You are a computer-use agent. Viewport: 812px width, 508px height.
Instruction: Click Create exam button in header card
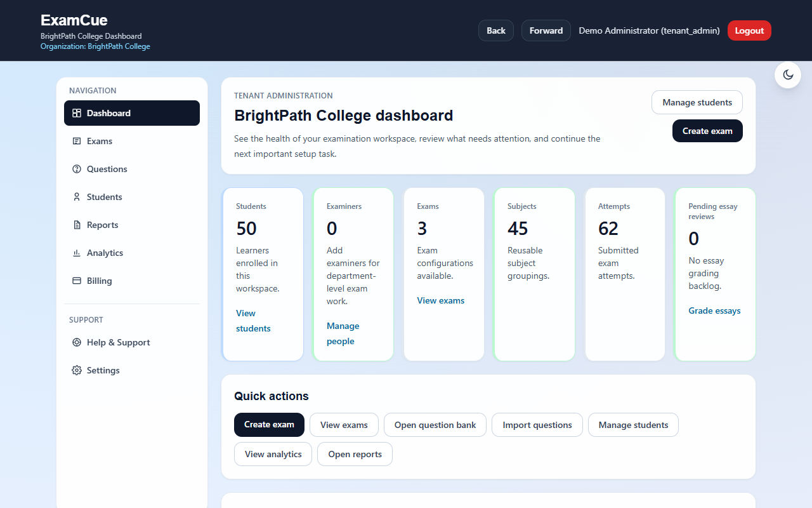(x=707, y=131)
